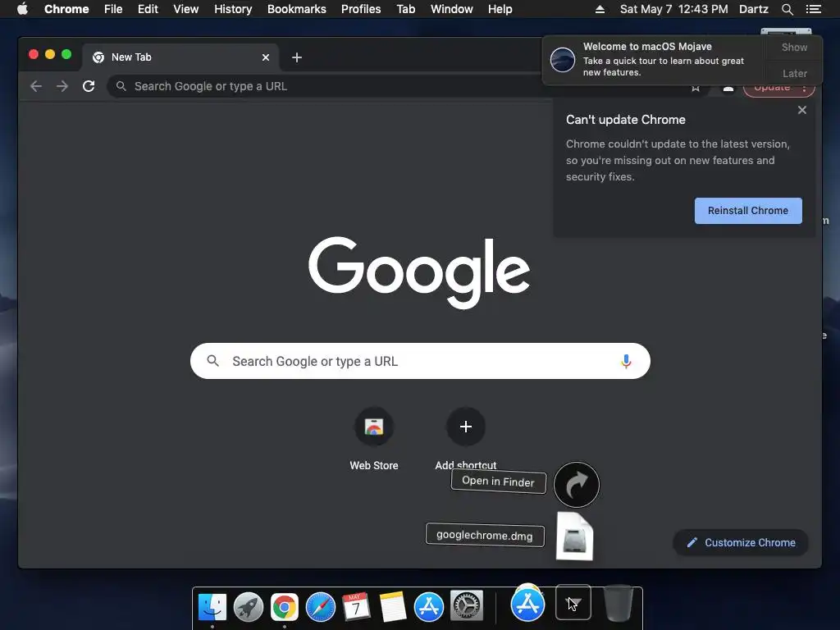Screen dimensions: 840x630
Task: Reload the page
Action: (x=89, y=86)
